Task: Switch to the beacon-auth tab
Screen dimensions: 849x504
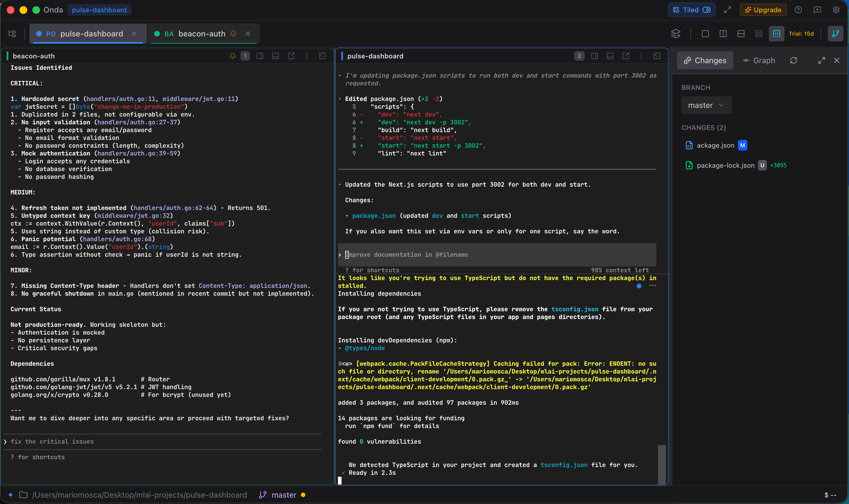Action: tap(202, 34)
